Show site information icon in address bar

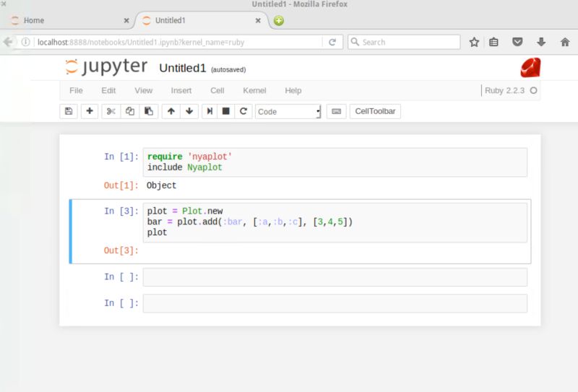[x=25, y=42]
